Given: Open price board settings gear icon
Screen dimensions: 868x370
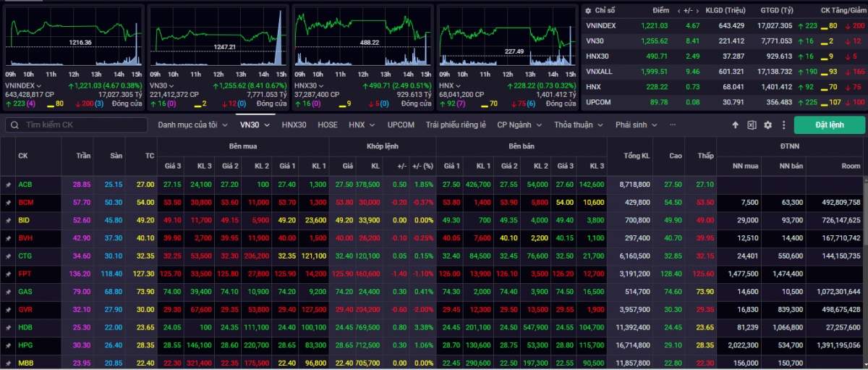Looking at the screenshot, I should point(767,125).
